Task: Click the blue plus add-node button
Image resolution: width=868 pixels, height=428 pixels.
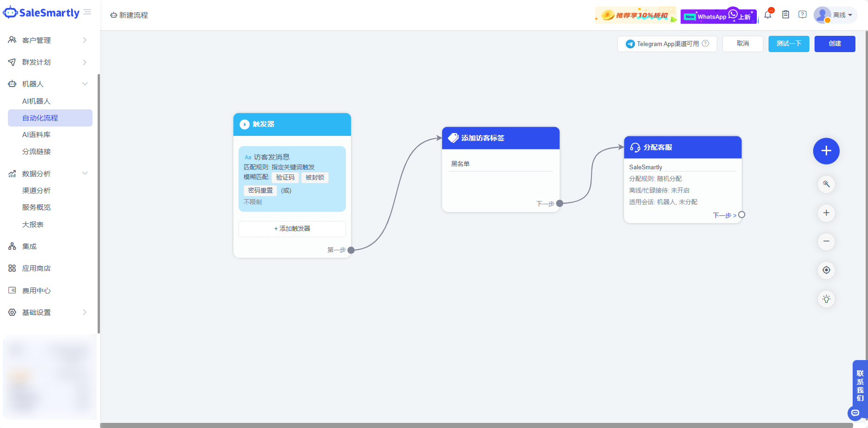Action: (x=826, y=151)
